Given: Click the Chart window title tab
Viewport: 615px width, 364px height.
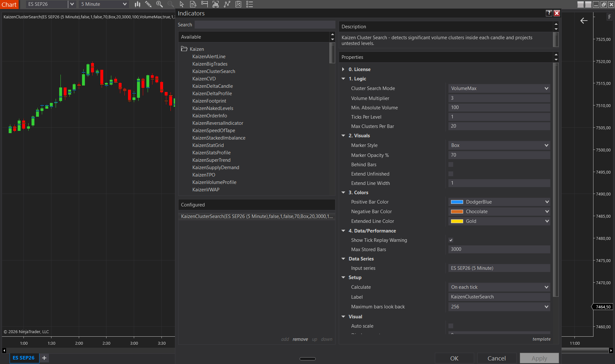Looking at the screenshot, I should (9, 5).
